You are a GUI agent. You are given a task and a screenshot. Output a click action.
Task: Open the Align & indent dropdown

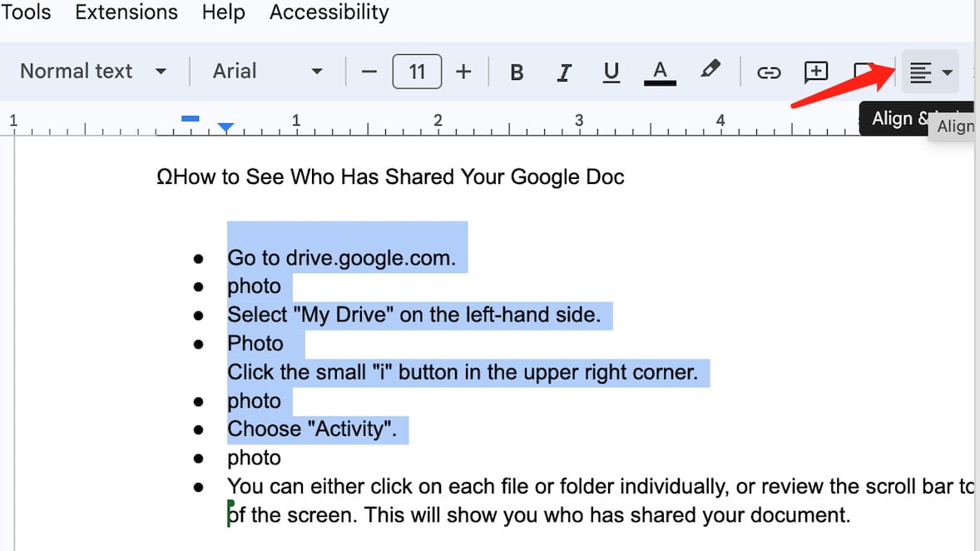pyautogui.click(x=931, y=72)
